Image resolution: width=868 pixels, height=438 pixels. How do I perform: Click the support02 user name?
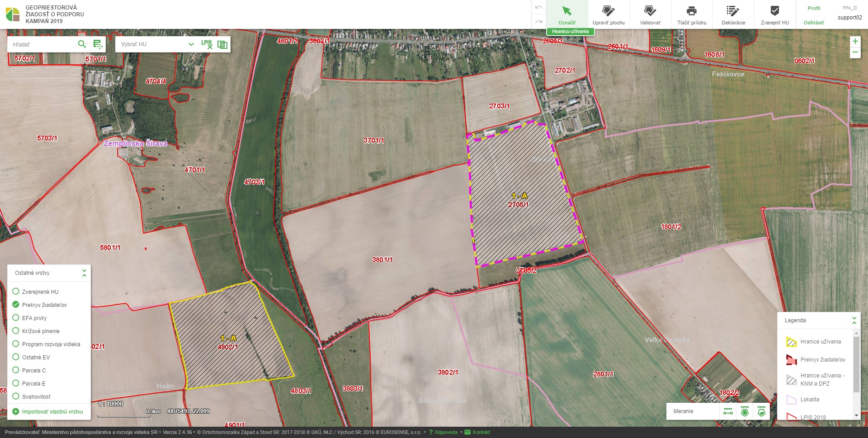tap(850, 18)
